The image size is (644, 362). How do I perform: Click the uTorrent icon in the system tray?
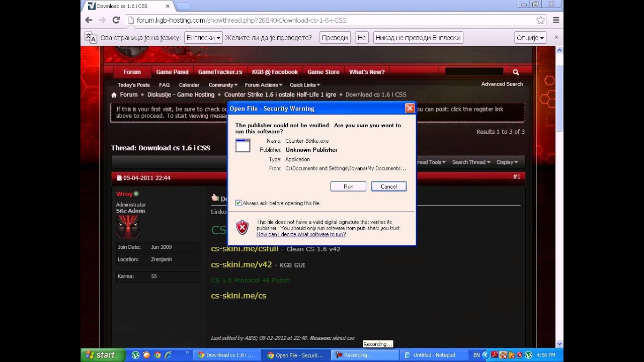click(529, 355)
